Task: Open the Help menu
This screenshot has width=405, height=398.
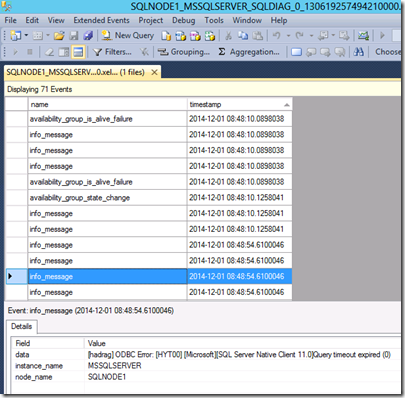Action: click(x=279, y=20)
